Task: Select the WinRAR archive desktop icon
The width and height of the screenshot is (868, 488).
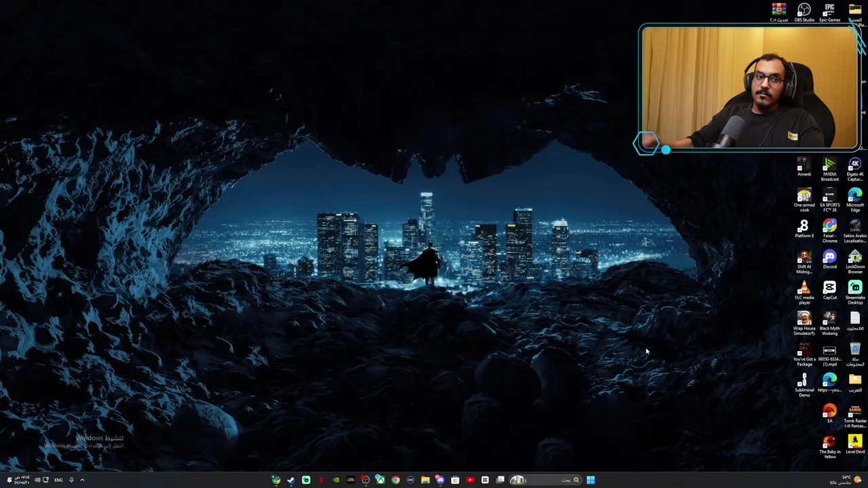Action: pyautogui.click(x=778, y=12)
